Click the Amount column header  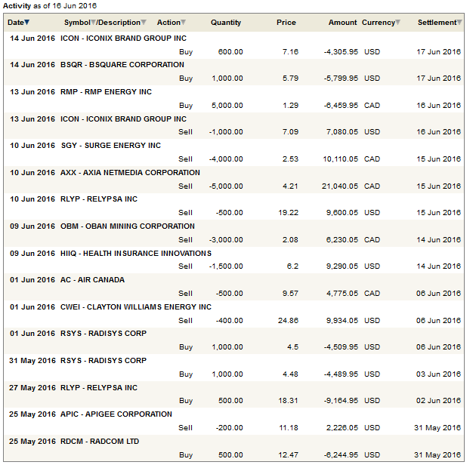pyautogui.click(x=342, y=23)
